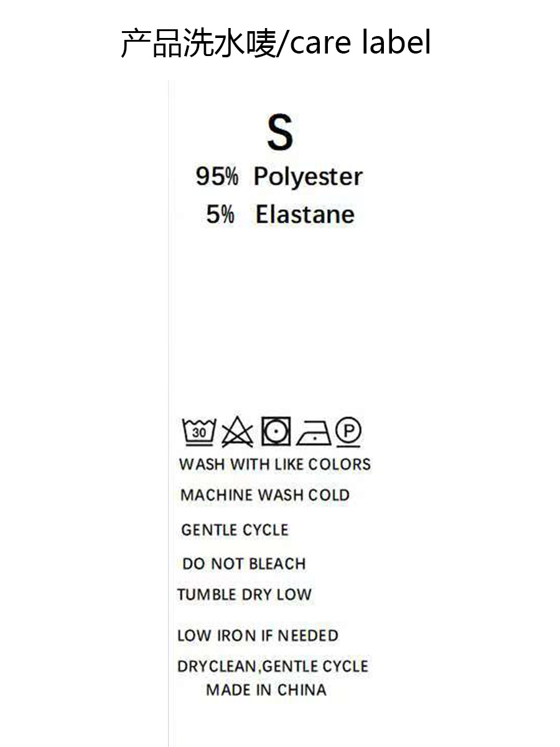The width and height of the screenshot is (560, 747).
Task: Click the crossed-out bleach triangle symbol
Action: [x=237, y=431]
